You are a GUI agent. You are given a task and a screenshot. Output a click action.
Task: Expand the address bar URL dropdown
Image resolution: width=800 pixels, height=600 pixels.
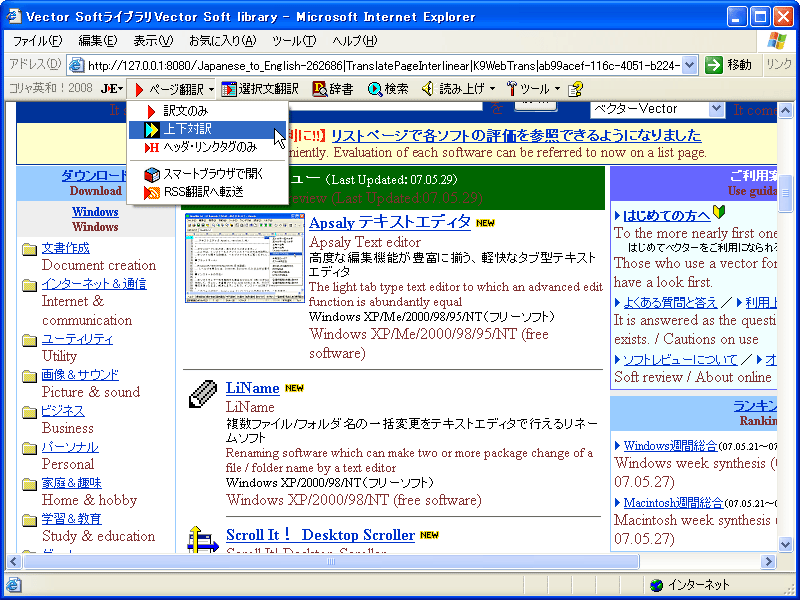(x=689, y=65)
